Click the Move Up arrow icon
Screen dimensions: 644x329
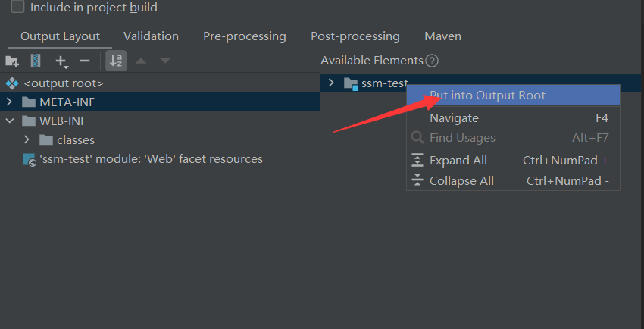141,61
